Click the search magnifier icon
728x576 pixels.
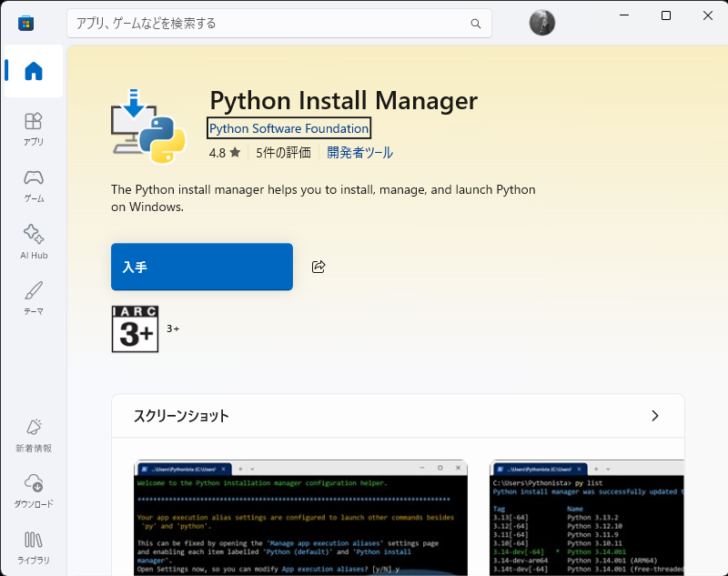point(475,24)
